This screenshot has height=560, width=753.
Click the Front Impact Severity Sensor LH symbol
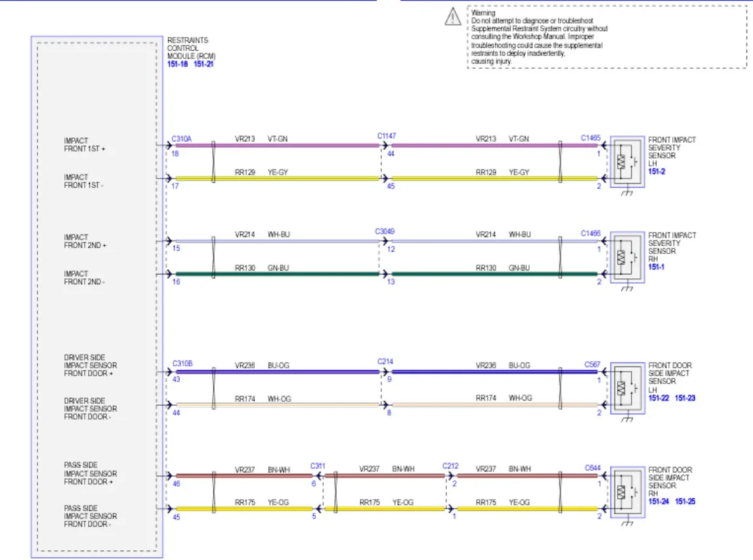(627, 162)
